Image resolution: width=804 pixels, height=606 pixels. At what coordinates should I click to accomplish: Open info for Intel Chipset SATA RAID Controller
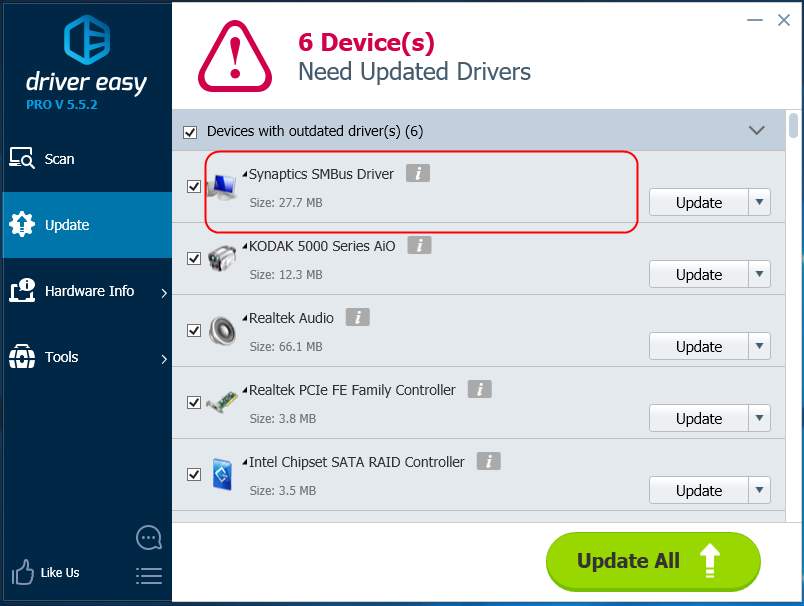point(489,461)
